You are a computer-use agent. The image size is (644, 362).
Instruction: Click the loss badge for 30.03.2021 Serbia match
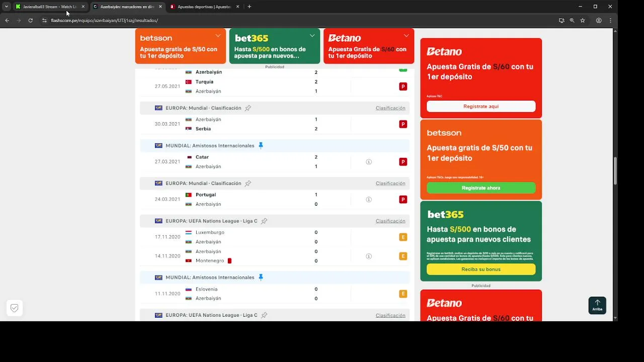tap(403, 124)
